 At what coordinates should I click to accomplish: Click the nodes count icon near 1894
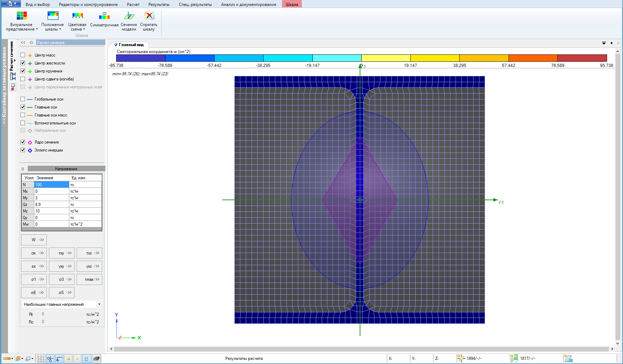[x=460, y=358]
